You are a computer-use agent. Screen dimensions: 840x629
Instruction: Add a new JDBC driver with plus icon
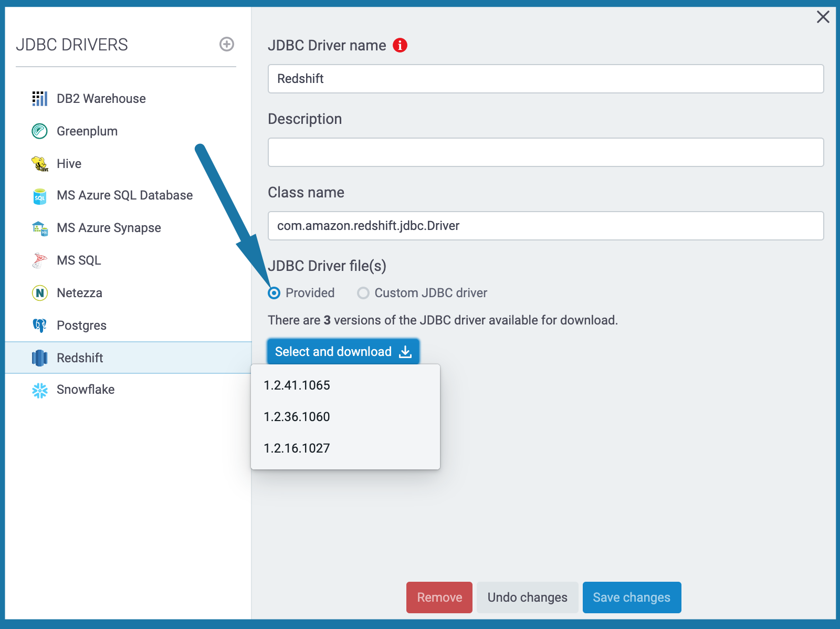click(227, 44)
